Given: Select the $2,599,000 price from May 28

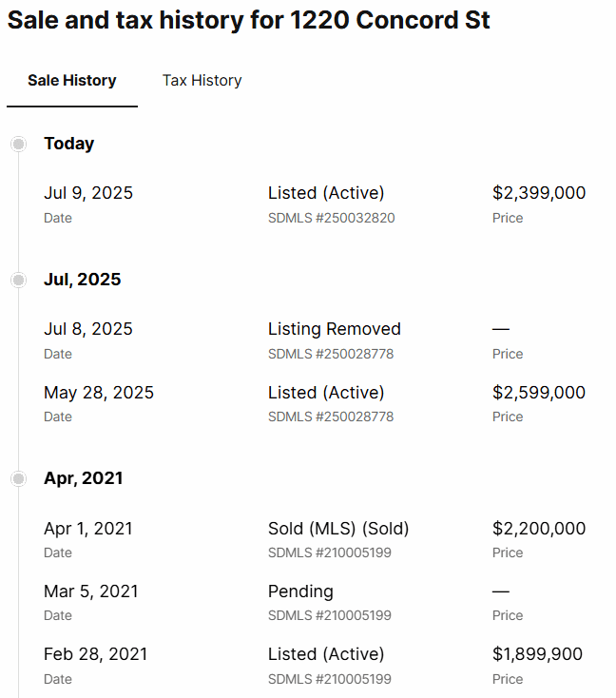Looking at the screenshot, I should pyautogui.click(x=539, y=393).
